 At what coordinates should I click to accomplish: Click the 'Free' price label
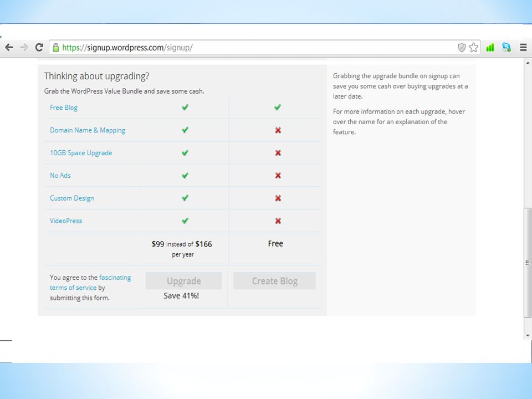pos(275,244)
